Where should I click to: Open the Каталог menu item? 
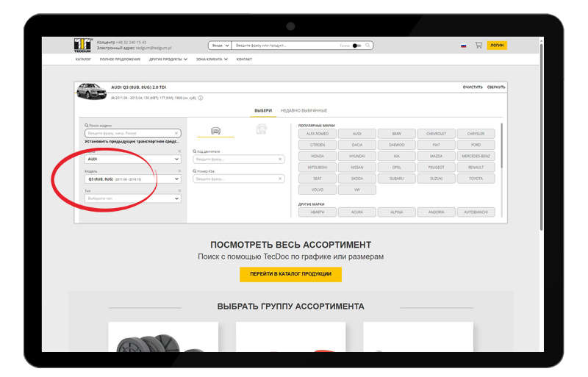pos(83,60)
